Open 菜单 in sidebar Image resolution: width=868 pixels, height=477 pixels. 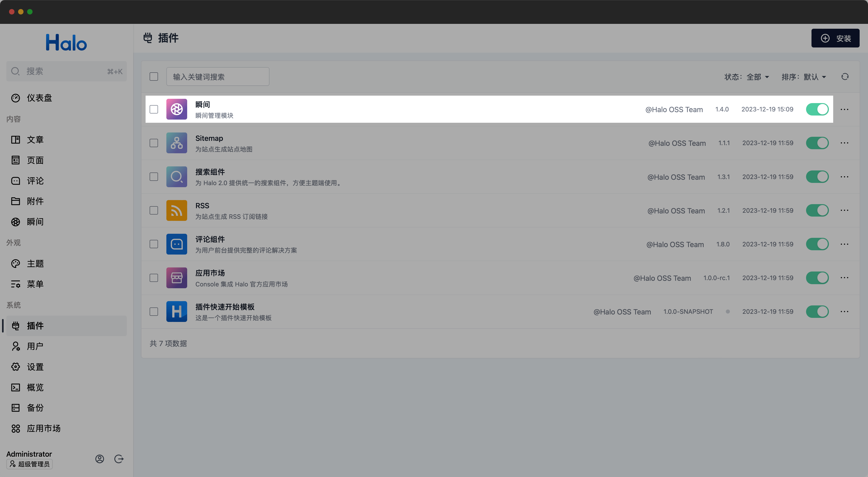click(66, 284)
